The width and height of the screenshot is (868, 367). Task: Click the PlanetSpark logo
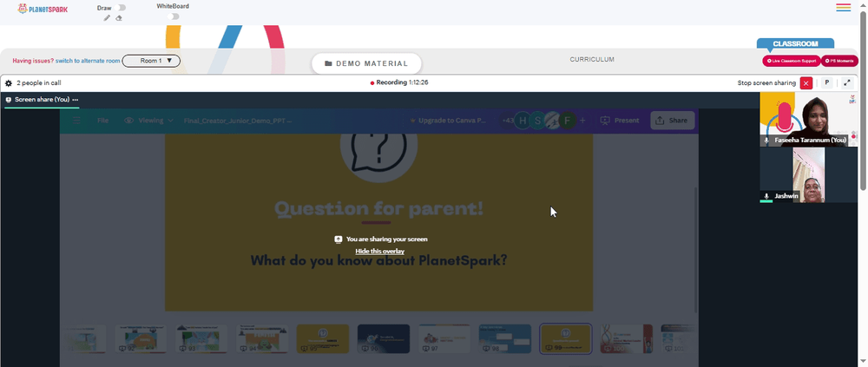point(43,9)
